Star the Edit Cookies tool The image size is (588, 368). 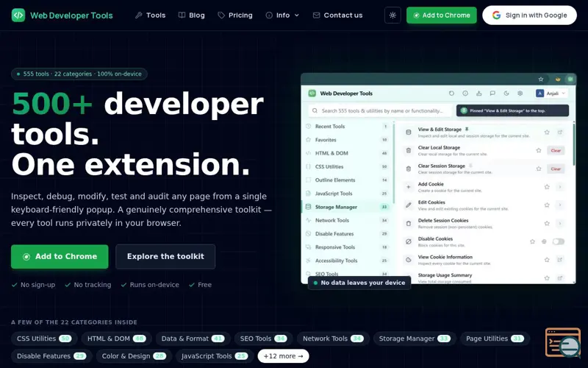click(x=547, y=205)
